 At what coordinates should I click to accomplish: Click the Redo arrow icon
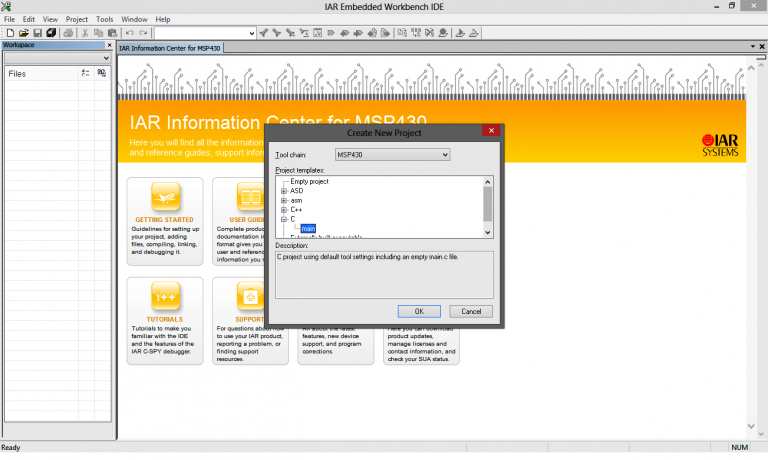pos(143,33)
